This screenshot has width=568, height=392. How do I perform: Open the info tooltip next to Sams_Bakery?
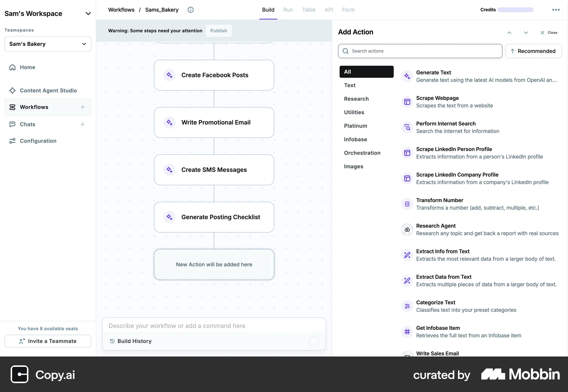191,9
